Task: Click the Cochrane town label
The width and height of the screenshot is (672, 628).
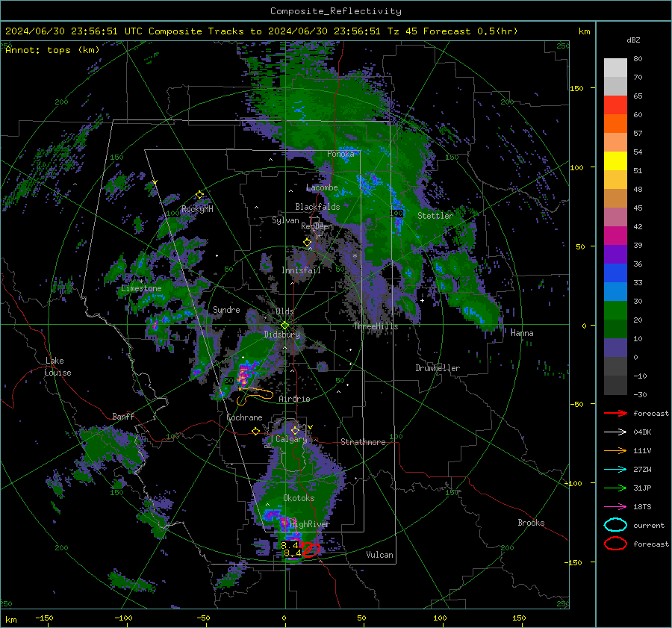Action: click(x=244, y=417)
